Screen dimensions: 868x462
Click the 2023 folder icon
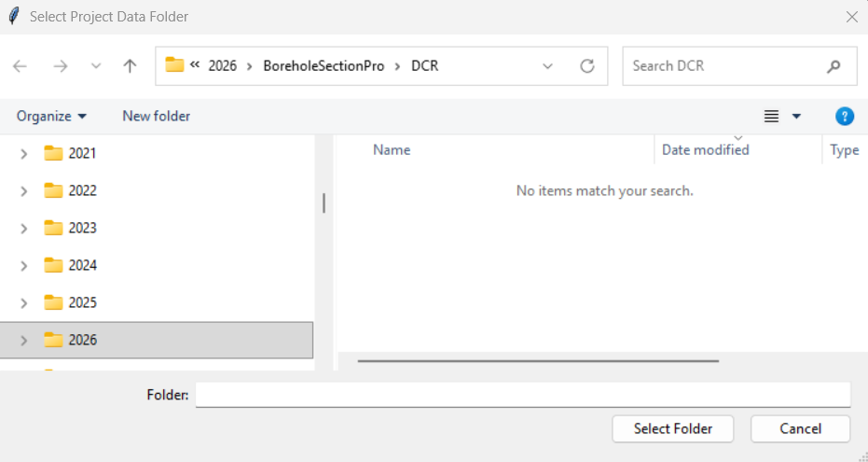(53, 228)
